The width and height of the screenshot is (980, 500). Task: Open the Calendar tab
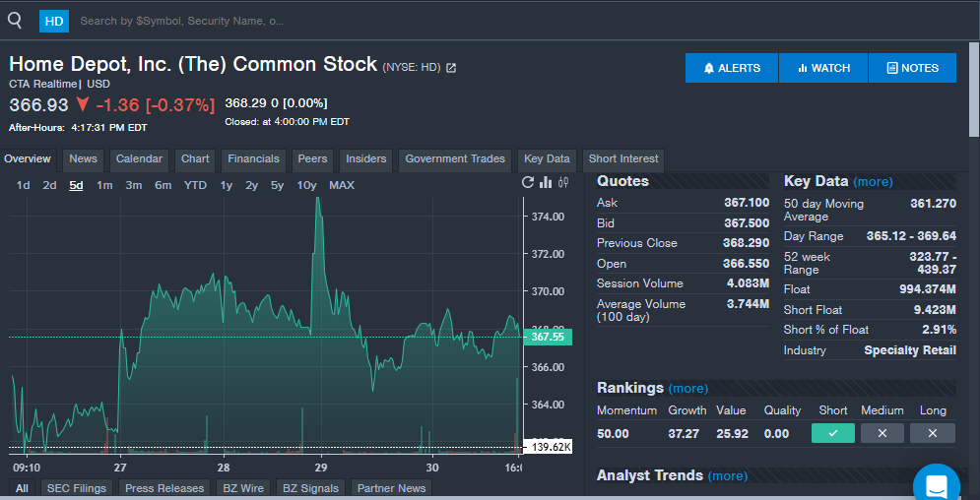pos(139,159)
